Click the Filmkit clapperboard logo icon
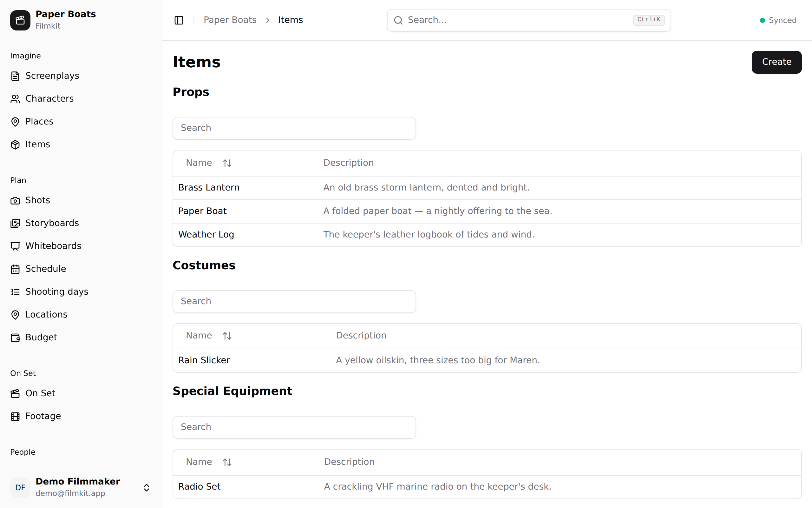Screen dimensions: 812x508 [x=20, y=20]
